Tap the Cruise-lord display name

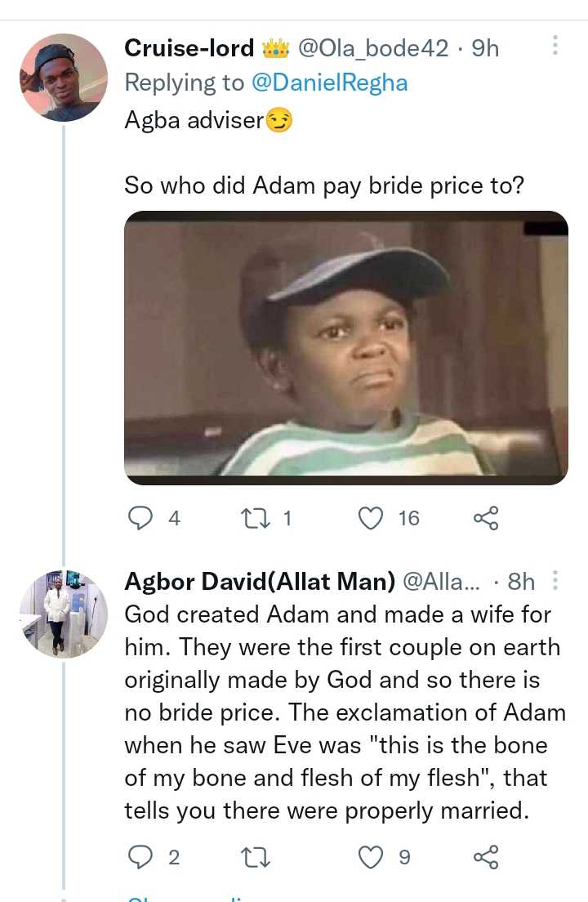189,48
